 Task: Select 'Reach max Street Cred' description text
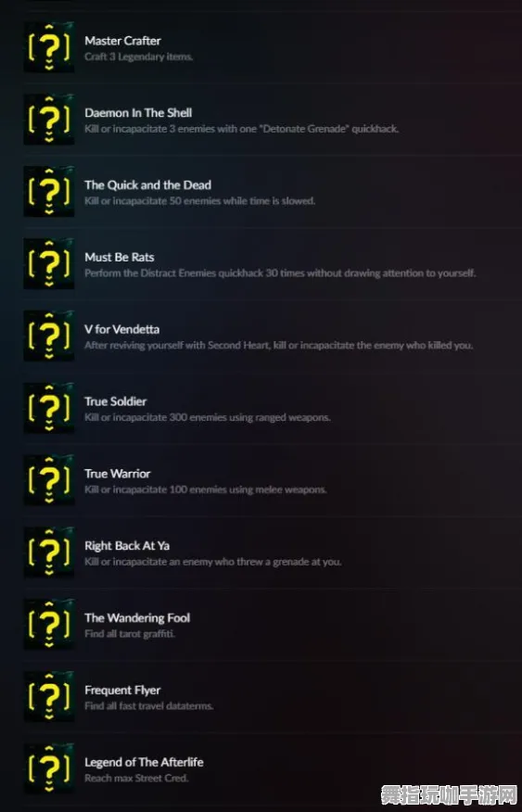(136, 778)
